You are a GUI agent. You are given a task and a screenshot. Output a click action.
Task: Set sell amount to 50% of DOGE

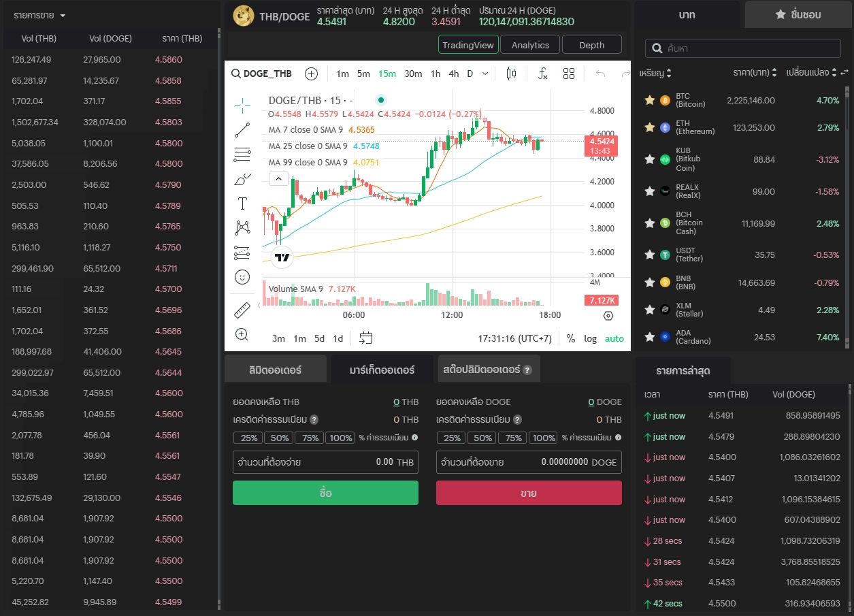pos(482,438)
